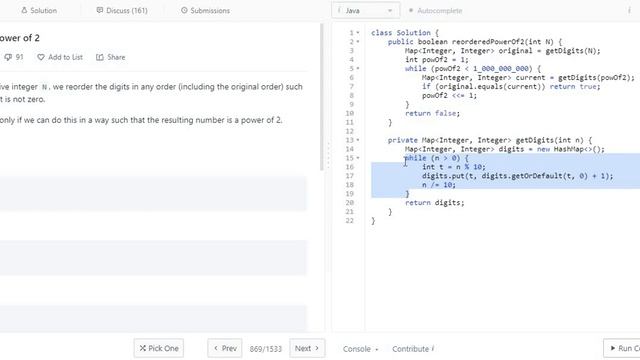Click the Add to List heart icon
640x360 pixels.
(40, 57)
